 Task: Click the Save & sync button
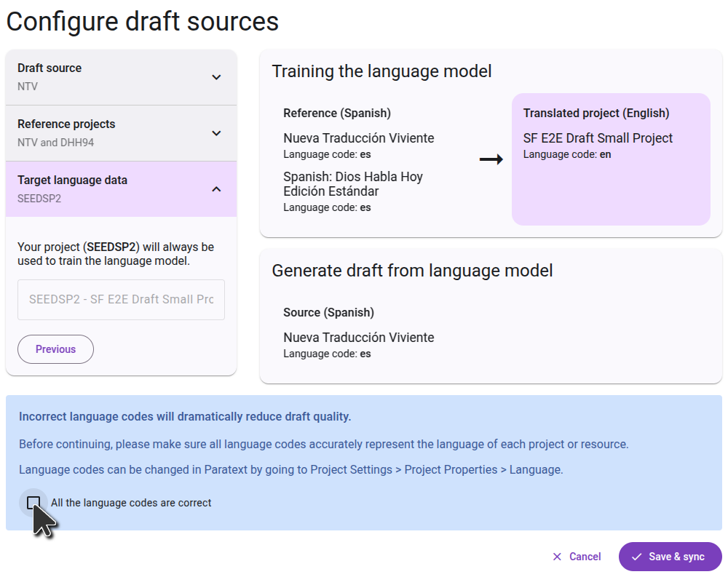[x=670, y=557]
